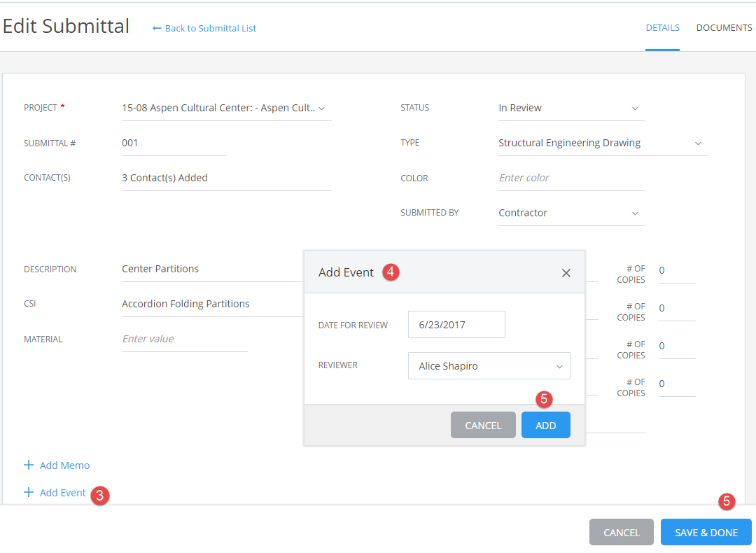Viewport: 756px width, 553px height.
Task: Click the plus icon beside Add Memo
Action: coord(28,465)
